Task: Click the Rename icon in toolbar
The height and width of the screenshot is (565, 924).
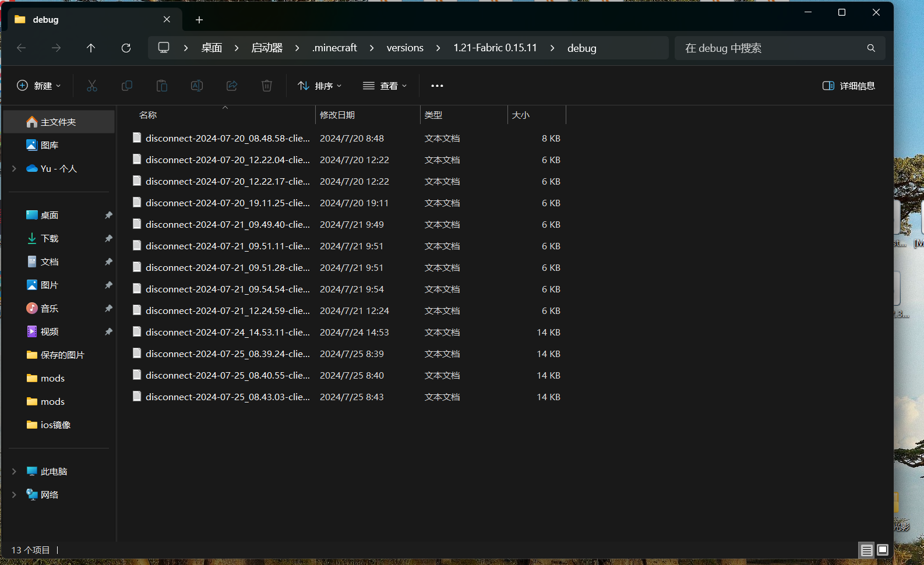Action: (197, 86)
